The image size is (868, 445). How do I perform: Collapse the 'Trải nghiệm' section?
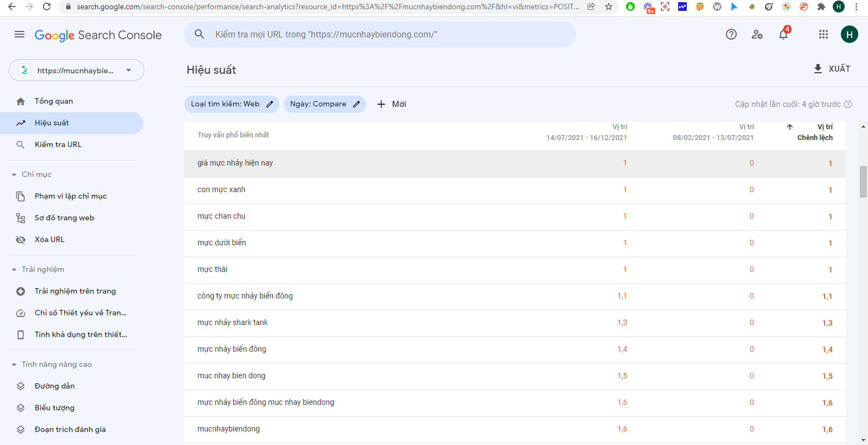[x=14, y=270]
